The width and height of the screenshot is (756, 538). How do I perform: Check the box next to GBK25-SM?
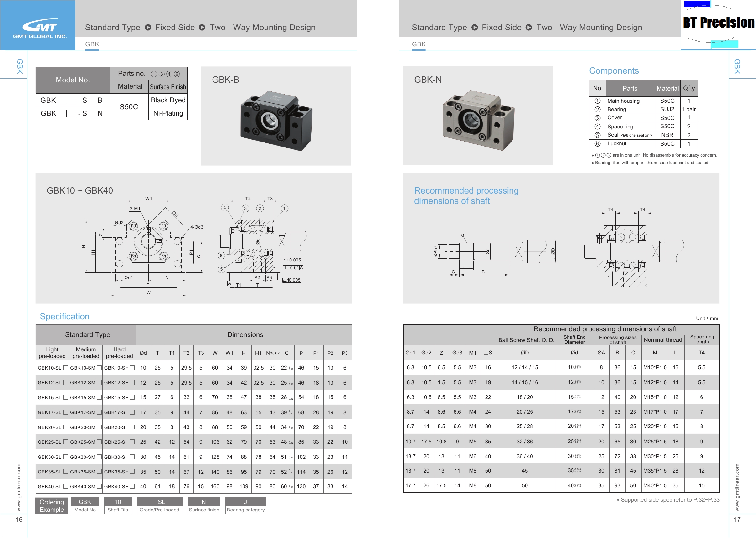coord(99,442)
